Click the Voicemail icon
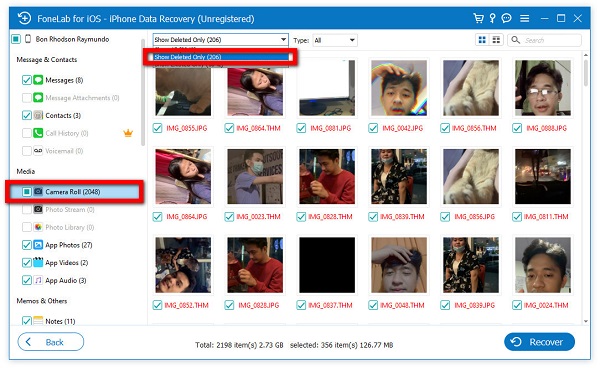This screenshot has width=600, height=368. click(x=38, y=151)
